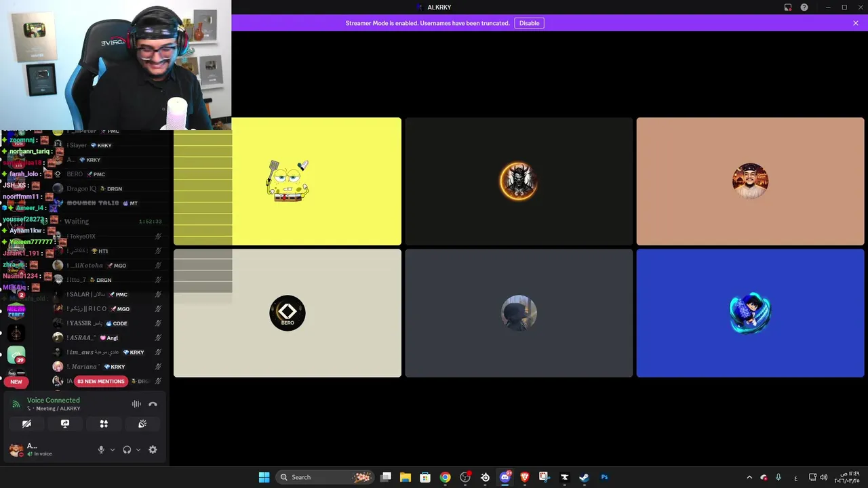Select voice member YASSIR
Viewport: 868px width, 488px height.
click(x=108, y=323)
